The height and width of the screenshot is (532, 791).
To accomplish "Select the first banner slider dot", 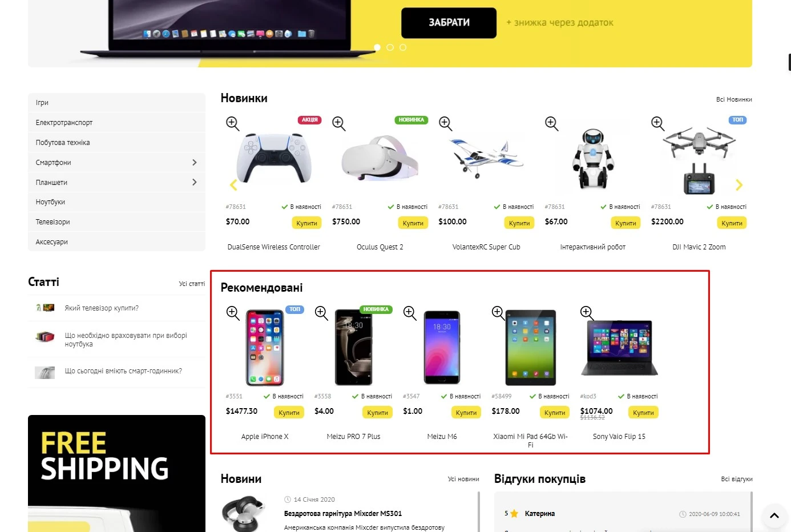I will [377, 47].
